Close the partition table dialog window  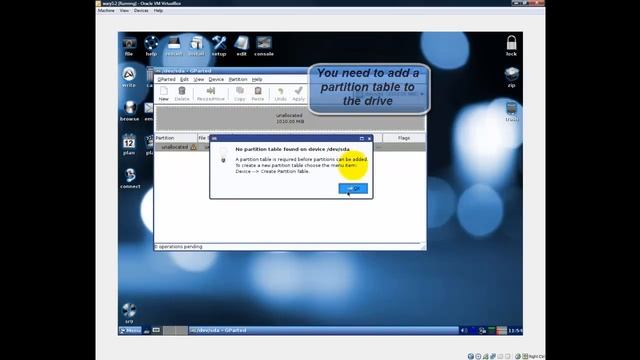[x=369, y=139]
